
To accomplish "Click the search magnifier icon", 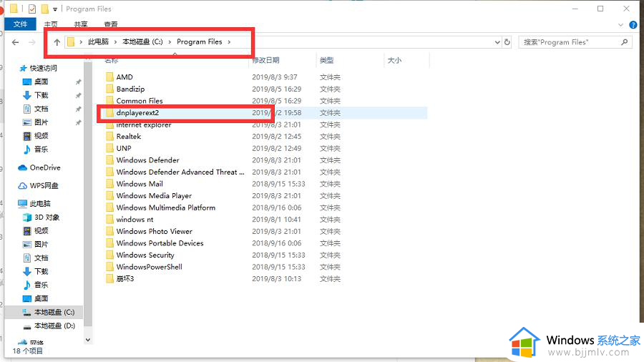I will click(x=625, y=42).
